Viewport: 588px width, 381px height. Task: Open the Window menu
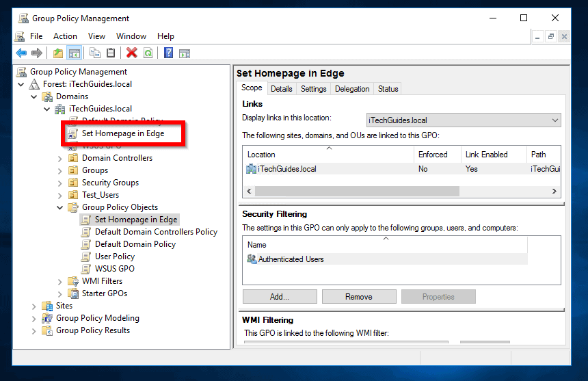131,36
